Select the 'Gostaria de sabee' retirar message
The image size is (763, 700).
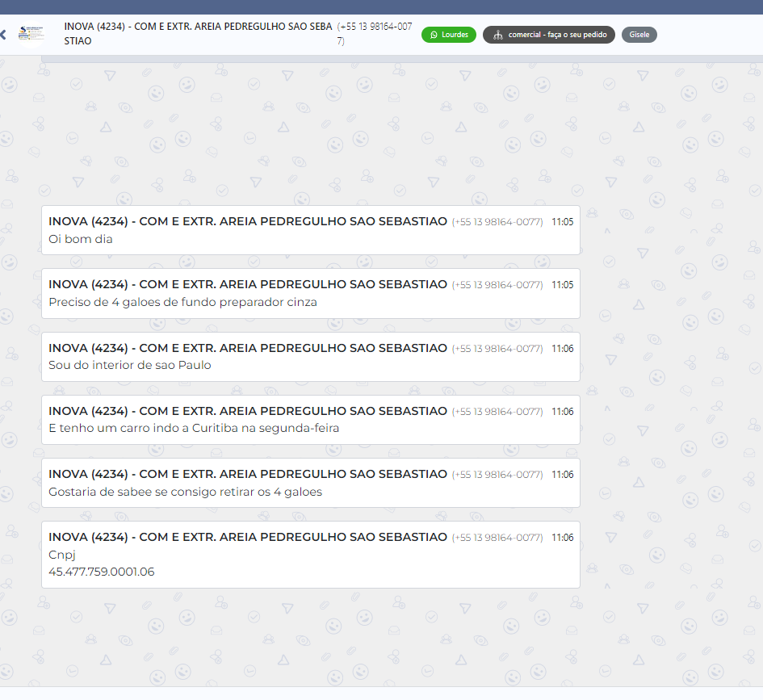point(185,492)
